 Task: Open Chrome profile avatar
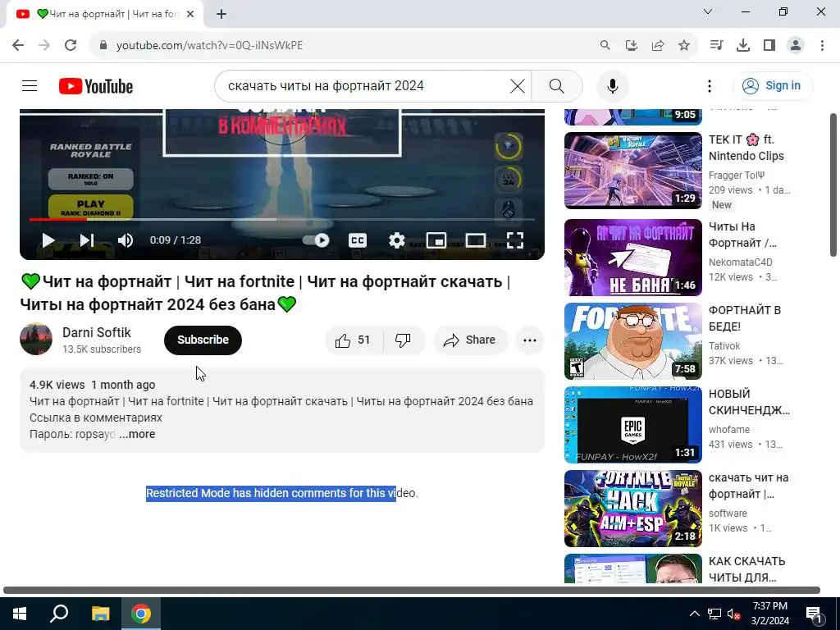point(796,45)
